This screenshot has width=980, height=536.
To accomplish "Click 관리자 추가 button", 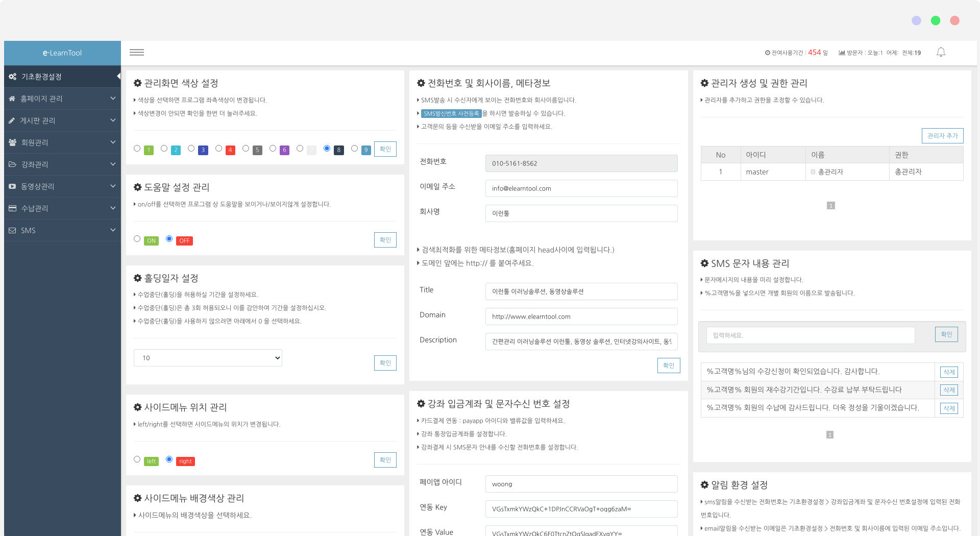I will pos(942,136).
